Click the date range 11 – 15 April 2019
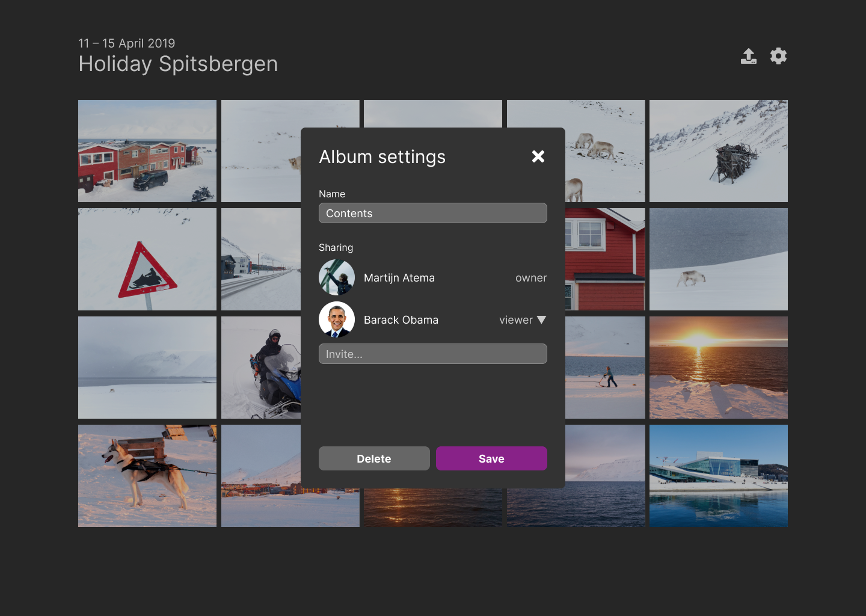Viewport: 866px width, 616px height. (126, 43)
